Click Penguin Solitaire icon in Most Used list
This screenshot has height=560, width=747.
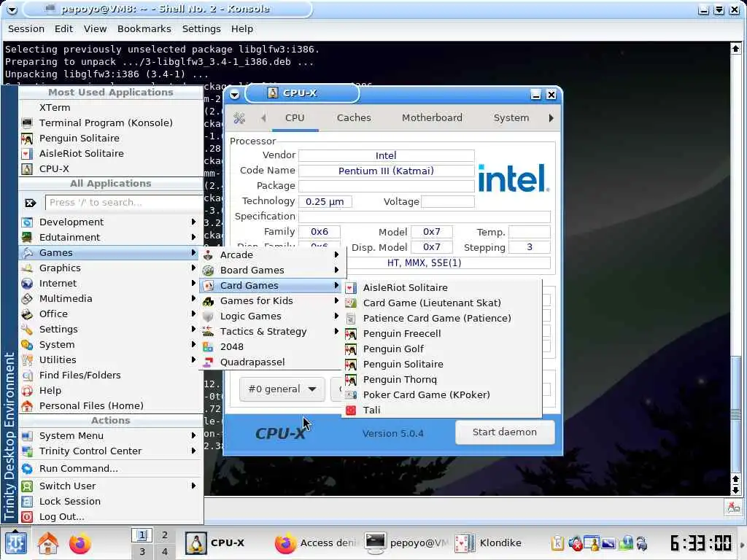(x=27, y=139)
